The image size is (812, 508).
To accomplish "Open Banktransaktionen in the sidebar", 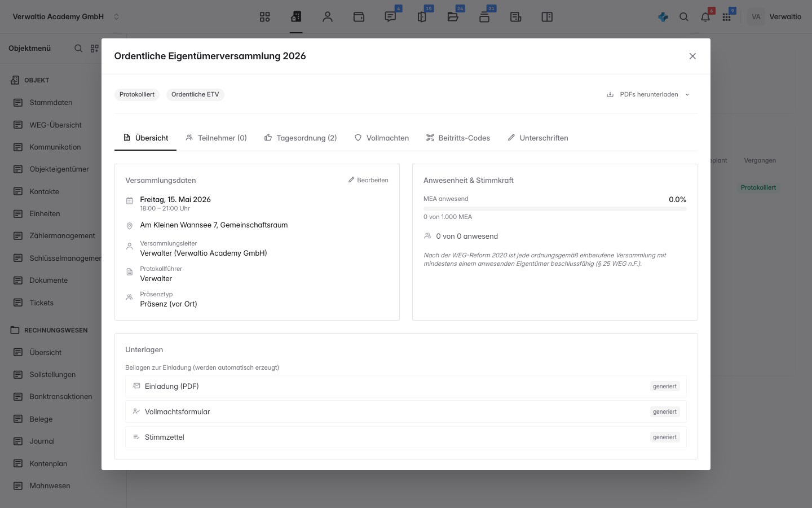I will [x=61, y=397].
